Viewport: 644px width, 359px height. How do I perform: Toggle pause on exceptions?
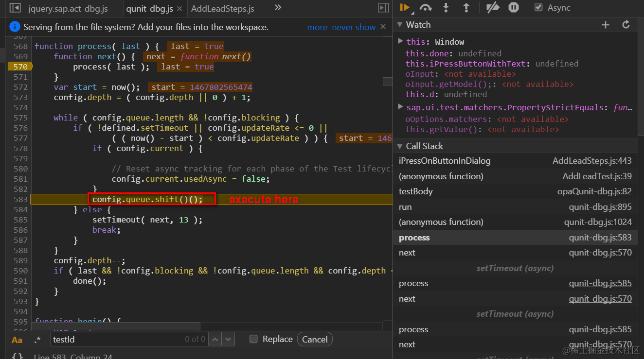click(514, 7)
